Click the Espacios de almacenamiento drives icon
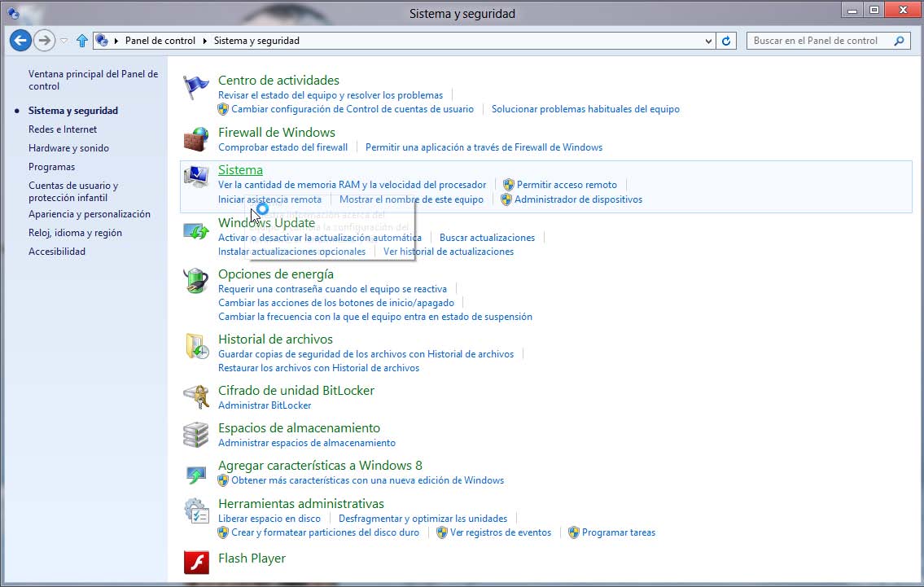This screenshot has width=924, height=587. pyautogui.click(x=196, y=435)
